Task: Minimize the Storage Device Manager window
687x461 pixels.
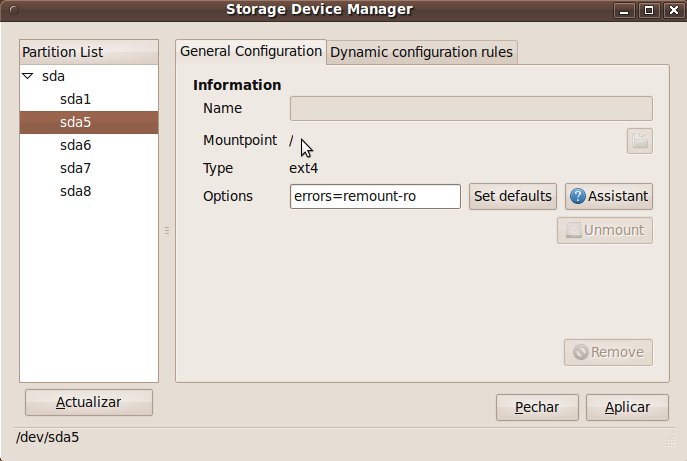Action: click(x=624, y=10)
